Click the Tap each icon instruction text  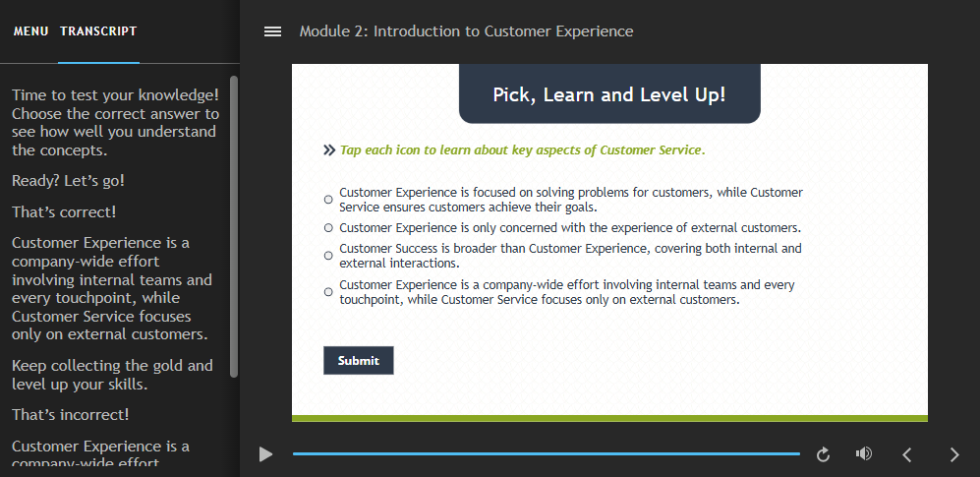tap(523, 150)
